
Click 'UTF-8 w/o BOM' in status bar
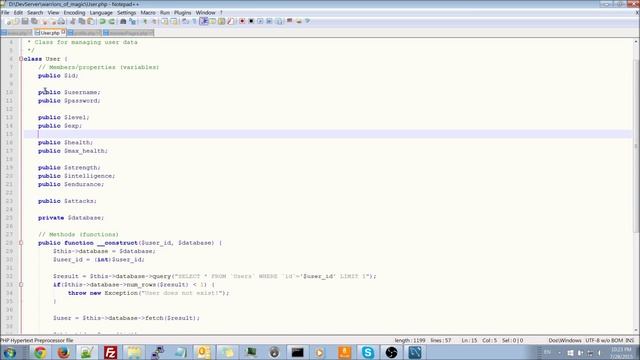pos(604,340)
